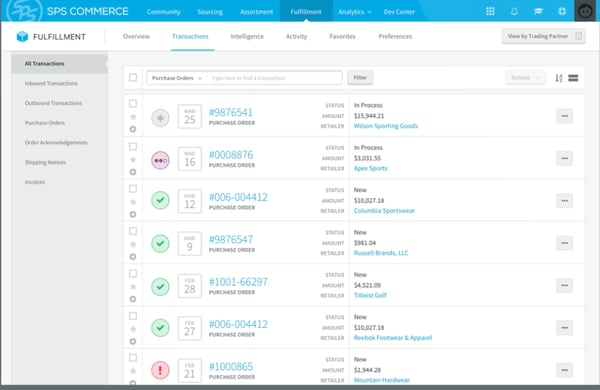
Task: Switch to list view icon
Action: (573, 78)
